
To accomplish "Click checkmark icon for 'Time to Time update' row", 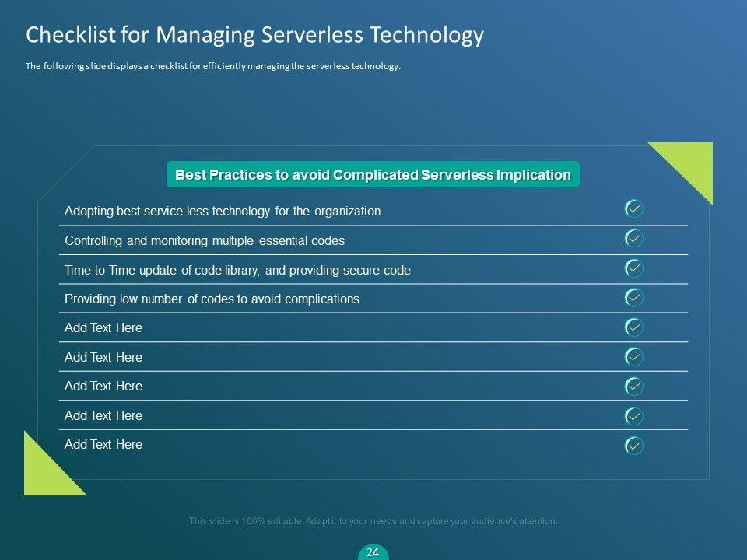I will tap(634, 268).
